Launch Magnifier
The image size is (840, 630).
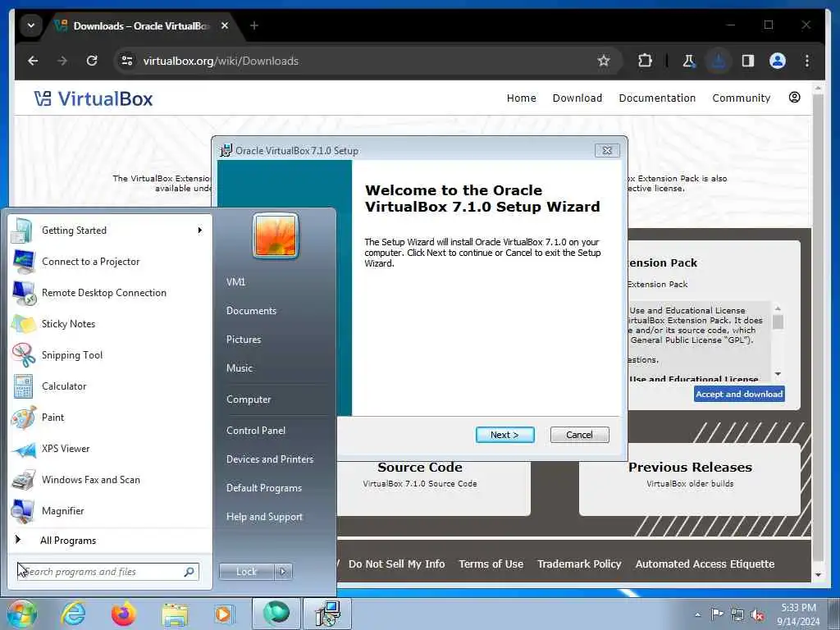(x=110, y=510)
